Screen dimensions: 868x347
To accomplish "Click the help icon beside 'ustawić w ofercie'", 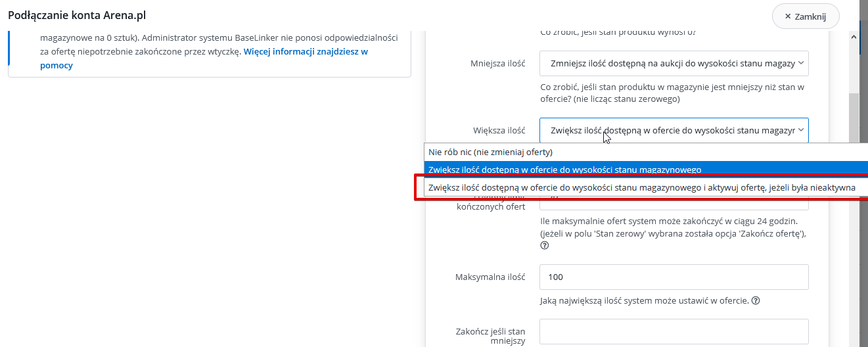I will coord(756,301).
